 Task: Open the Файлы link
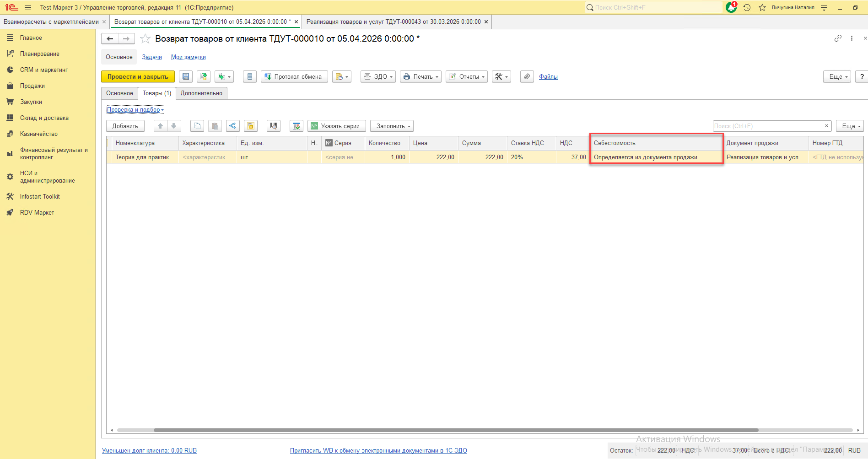[x=548, y=77]
